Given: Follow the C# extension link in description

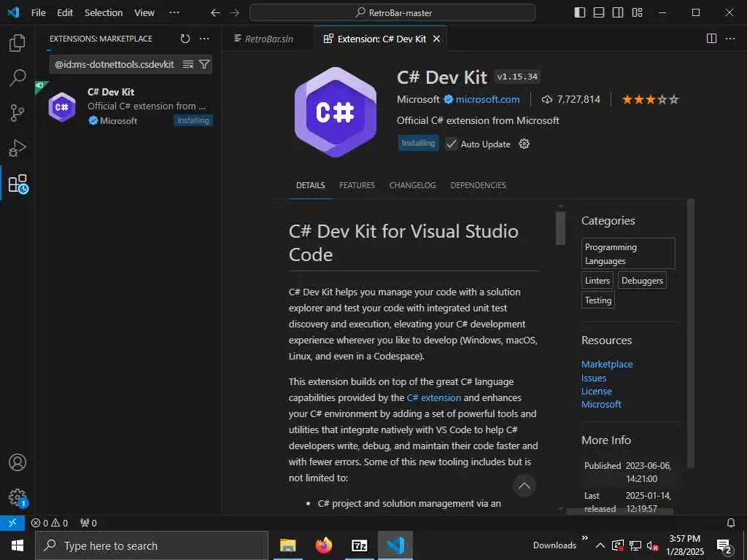Looking at the screenshot, I should [x=433, y=397].
